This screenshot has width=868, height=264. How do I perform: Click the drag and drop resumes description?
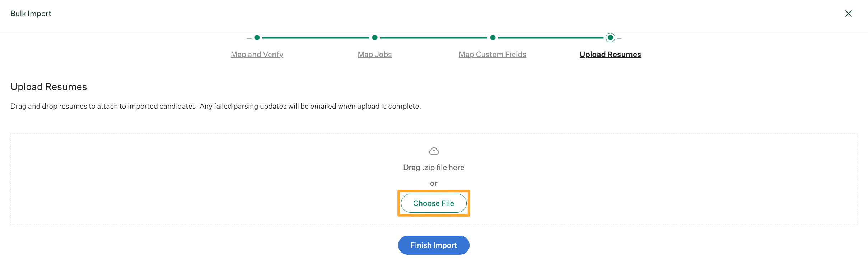[x=215, y=106]
